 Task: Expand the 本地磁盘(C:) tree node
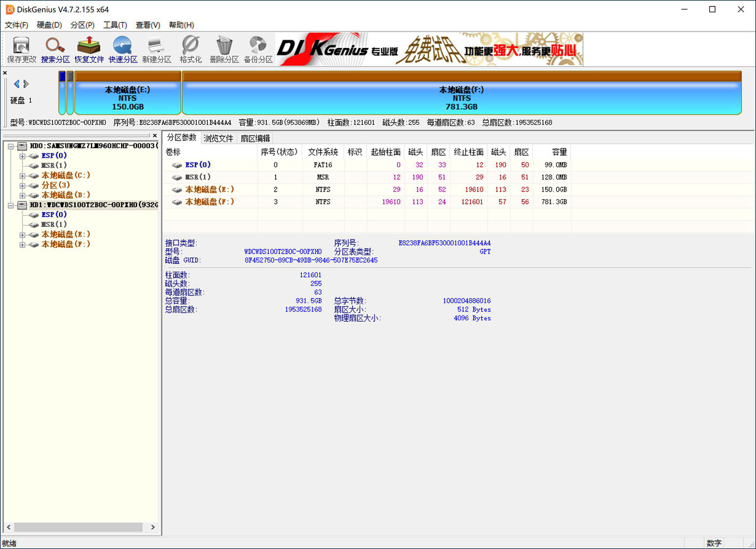pyautogui.click(x=21, y=175)
